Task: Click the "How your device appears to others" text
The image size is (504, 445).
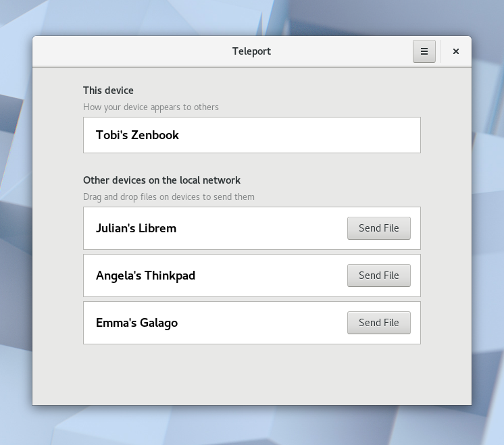Action: point(151,107)
